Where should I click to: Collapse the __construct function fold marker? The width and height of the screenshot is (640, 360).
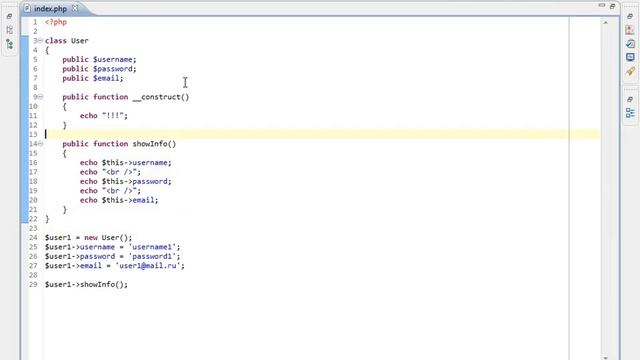coord(40,97)
